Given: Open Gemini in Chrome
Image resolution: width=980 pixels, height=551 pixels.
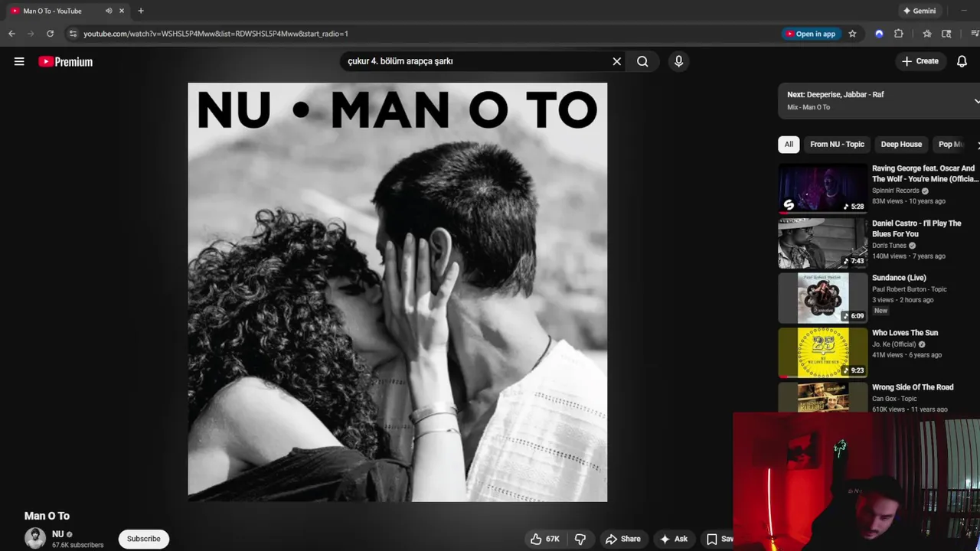Looking at the screenshot, I should coord(920,11).
